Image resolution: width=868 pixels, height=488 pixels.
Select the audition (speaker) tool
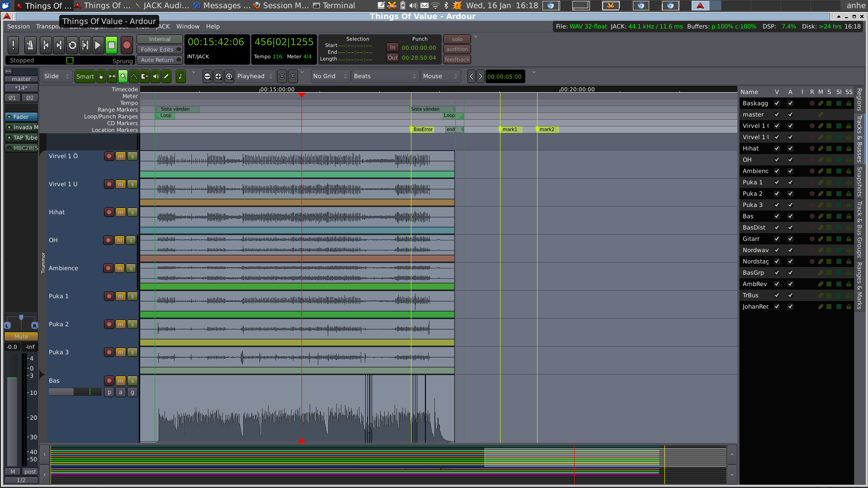pos(156,76)
